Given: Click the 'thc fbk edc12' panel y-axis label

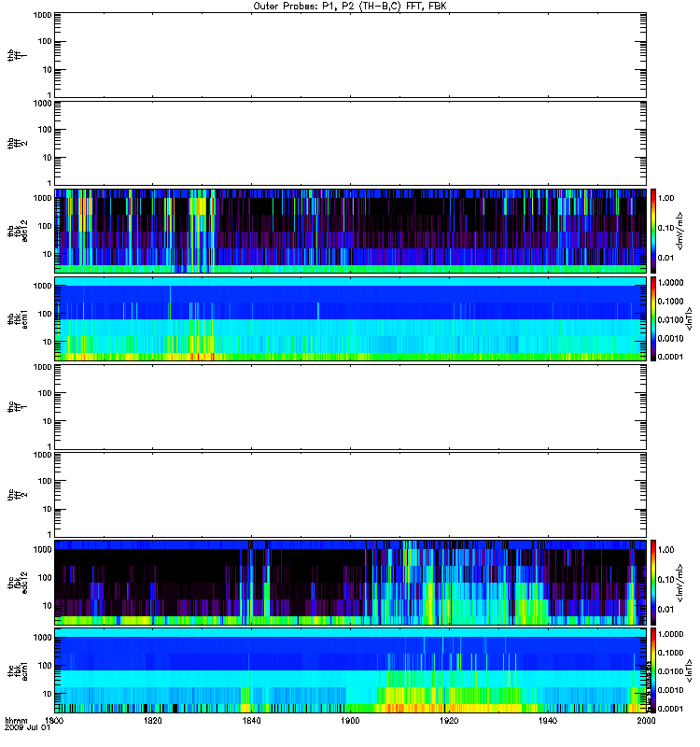Looking at the screenshot, I should (x=17, y=582).
